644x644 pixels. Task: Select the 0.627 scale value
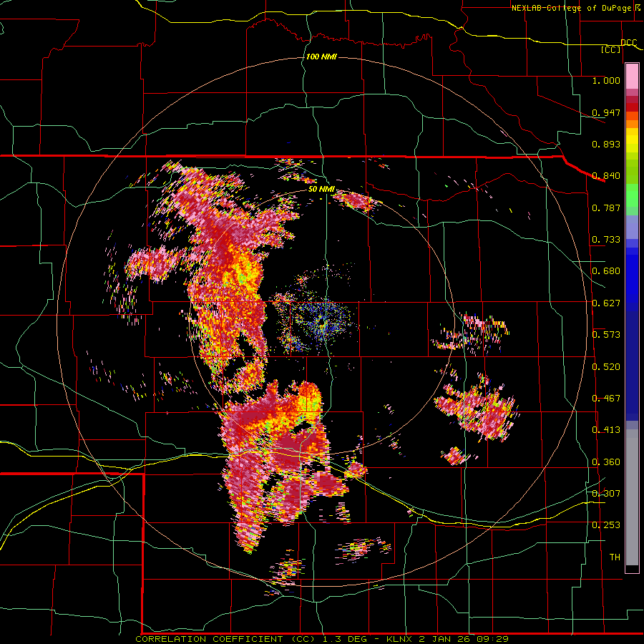tap(606, 303)
